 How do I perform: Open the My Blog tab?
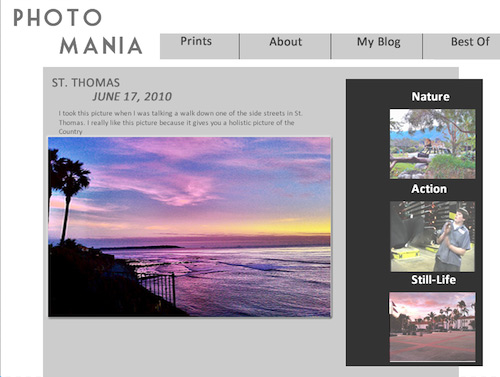click(x=377, y=46)
